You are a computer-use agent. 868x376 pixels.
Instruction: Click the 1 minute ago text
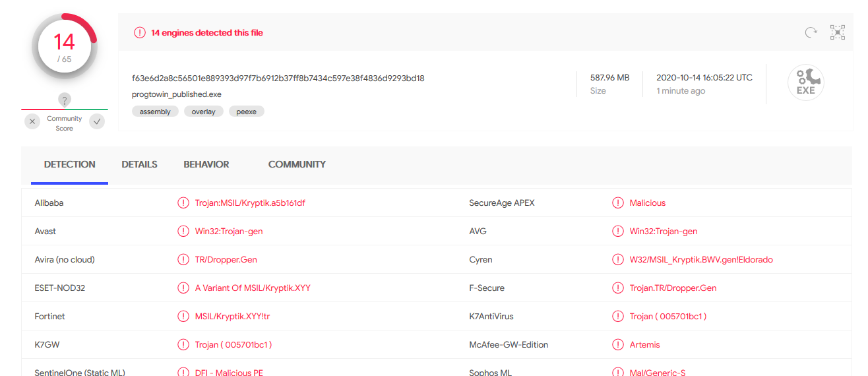[x=681, y=91]
